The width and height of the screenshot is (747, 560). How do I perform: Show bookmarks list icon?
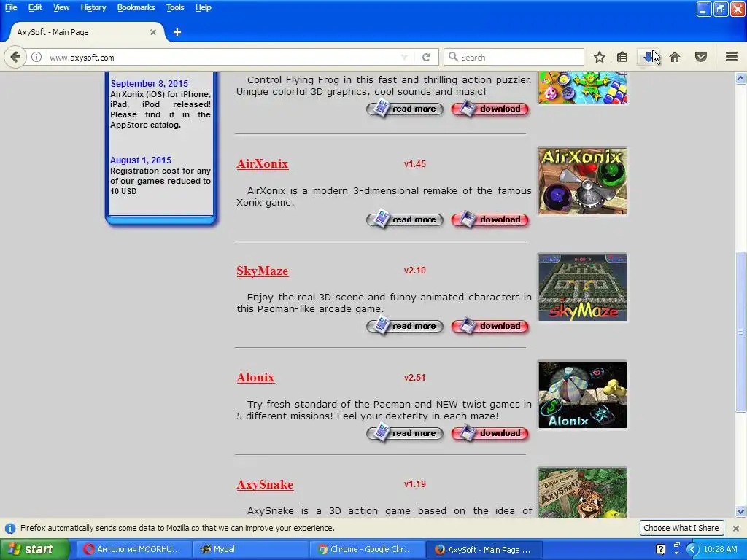point(622,57)
